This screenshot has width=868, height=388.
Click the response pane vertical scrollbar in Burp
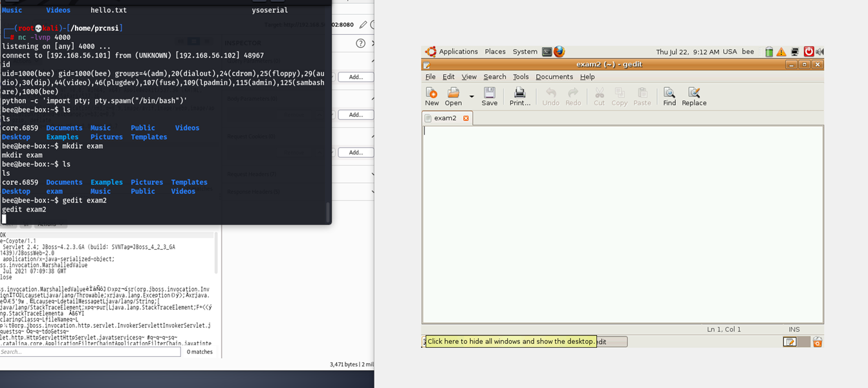pyautogui.click(x=215, y=252)
